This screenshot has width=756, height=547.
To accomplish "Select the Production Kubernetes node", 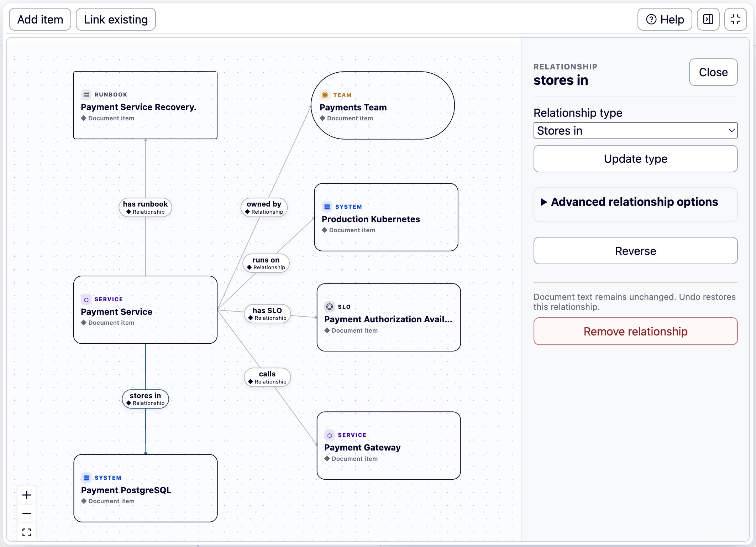I will [x=386, y=217].
